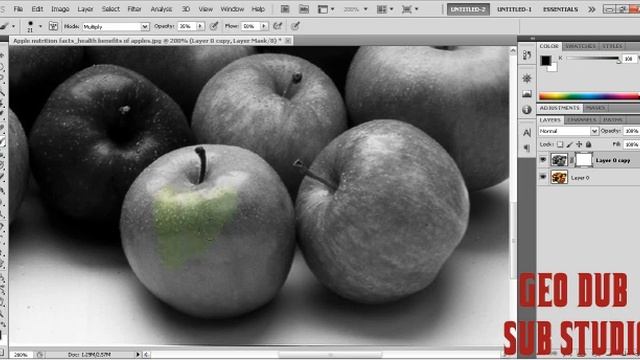Select the Layer 0 thumbnail

point(559,178)
